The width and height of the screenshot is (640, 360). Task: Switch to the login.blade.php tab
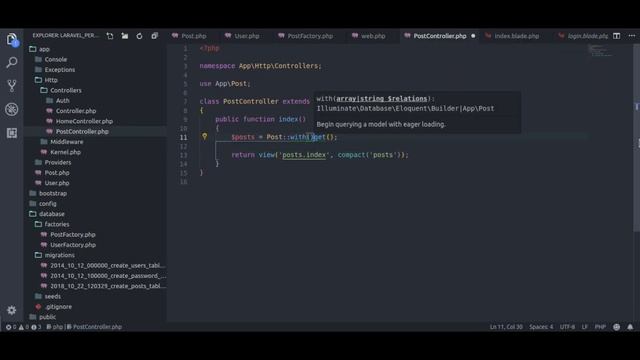pos(584,36)
